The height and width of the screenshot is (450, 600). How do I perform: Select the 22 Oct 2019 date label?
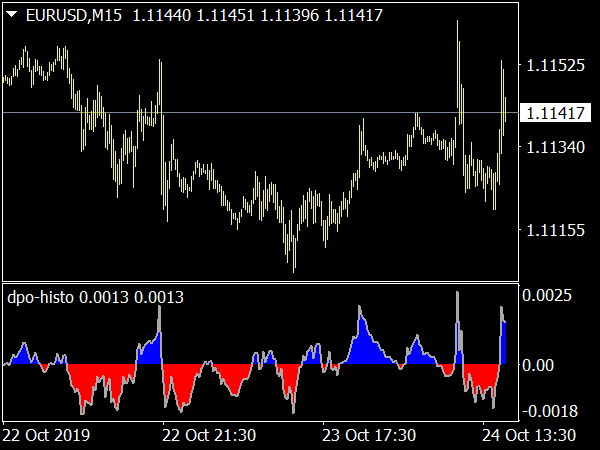tap(46, 435)
